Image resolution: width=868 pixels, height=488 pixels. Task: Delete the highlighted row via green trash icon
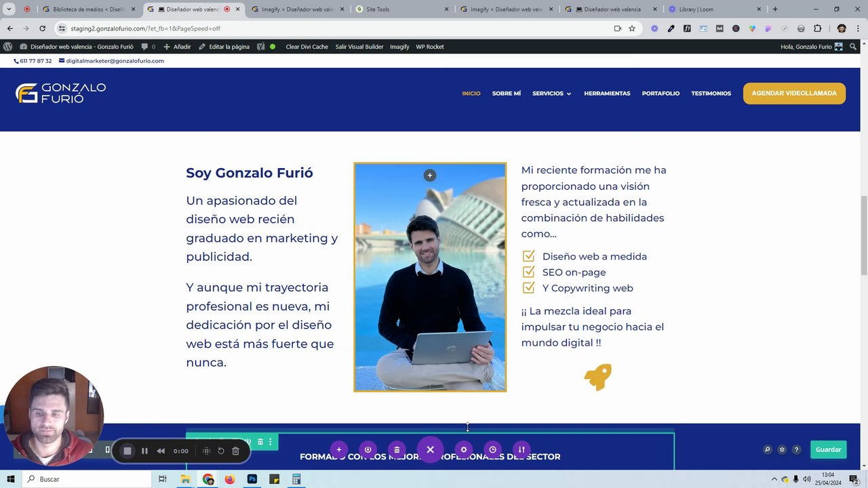click(x=260, y=442)
